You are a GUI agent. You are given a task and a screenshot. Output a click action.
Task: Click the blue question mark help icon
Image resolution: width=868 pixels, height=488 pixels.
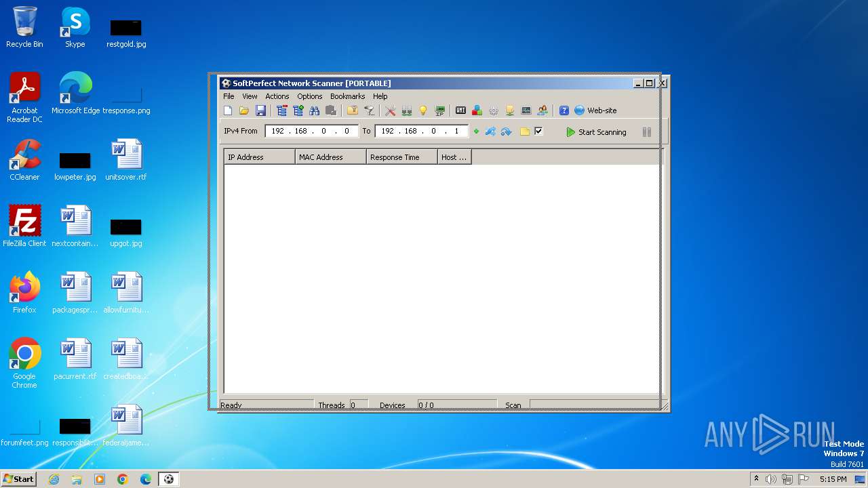(x=564, y=110)
